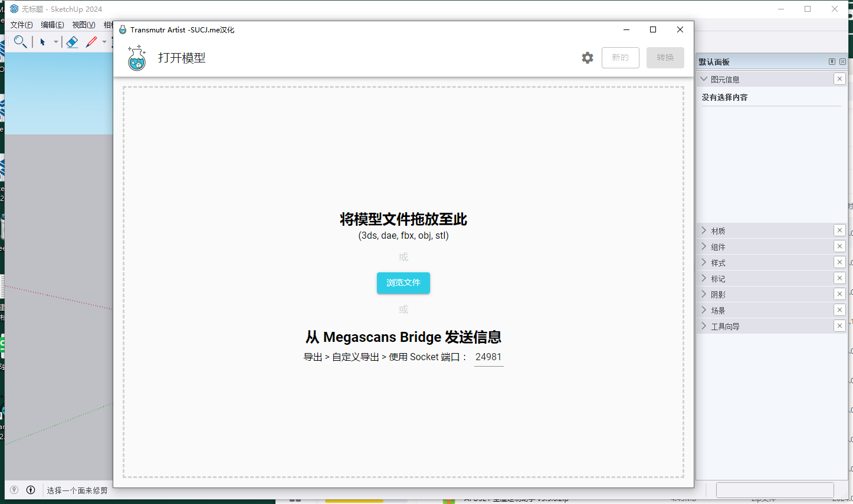
Task: Close the 图元信息 panel
Action: coord(839,79)
